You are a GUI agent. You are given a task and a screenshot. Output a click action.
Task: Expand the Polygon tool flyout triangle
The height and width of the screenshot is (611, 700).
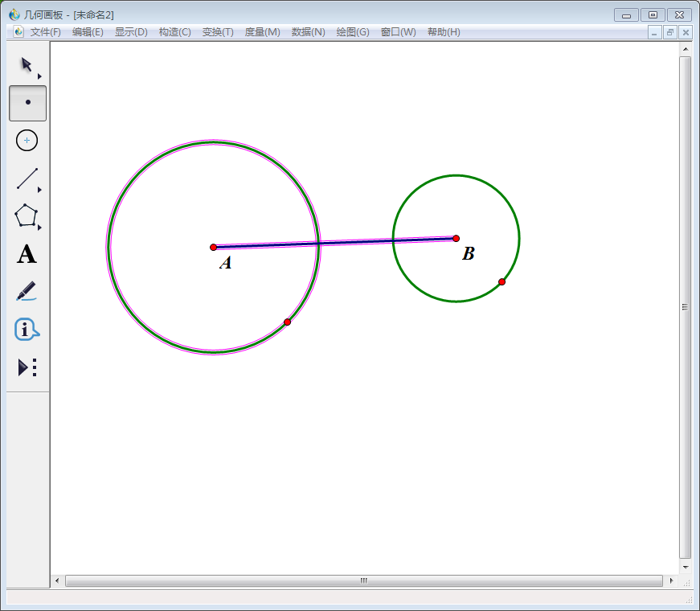pyautogui.click(x=39, y=228)
